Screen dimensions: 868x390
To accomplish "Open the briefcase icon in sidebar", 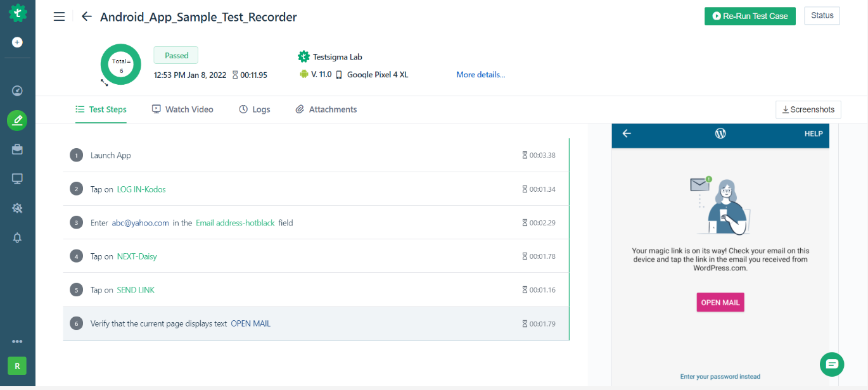I will pos(18,149).
